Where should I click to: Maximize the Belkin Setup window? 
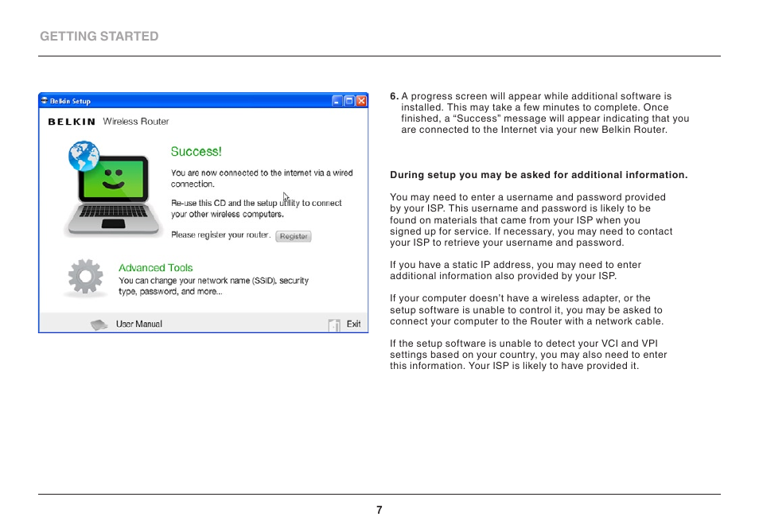(349, 101)
